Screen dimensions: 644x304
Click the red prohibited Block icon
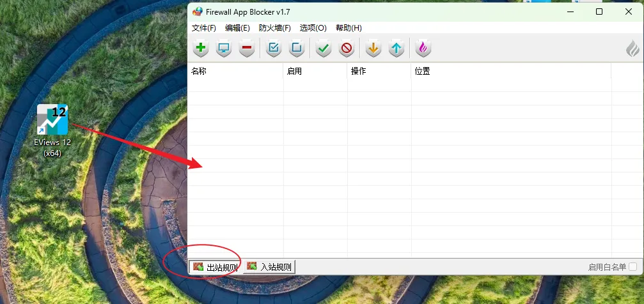point(347,49)
